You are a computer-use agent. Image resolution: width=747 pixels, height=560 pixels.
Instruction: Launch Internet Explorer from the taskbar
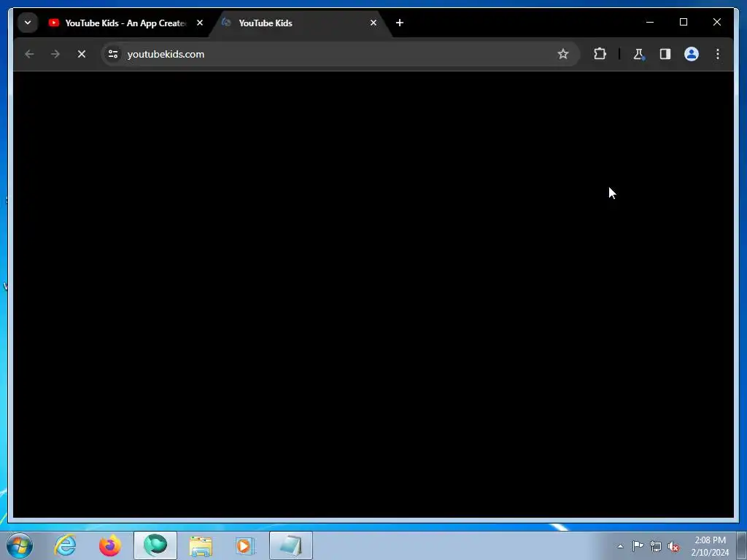(x=65, y=545)
